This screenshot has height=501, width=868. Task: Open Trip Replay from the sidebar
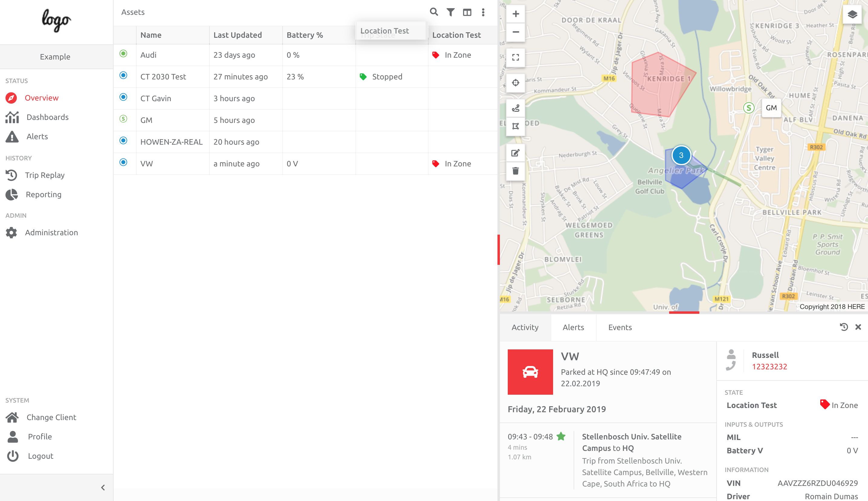tap(44, 175)
